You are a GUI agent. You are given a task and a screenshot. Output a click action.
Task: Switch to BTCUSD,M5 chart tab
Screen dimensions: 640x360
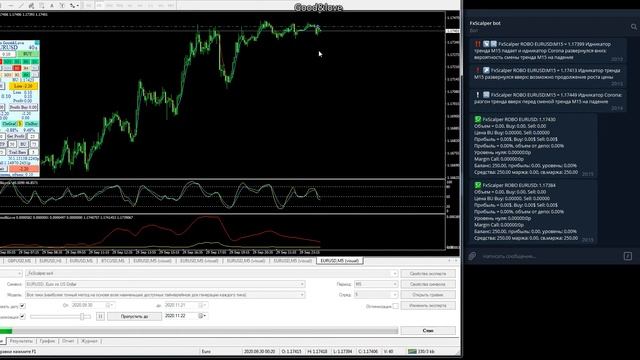tap(113, 261)
